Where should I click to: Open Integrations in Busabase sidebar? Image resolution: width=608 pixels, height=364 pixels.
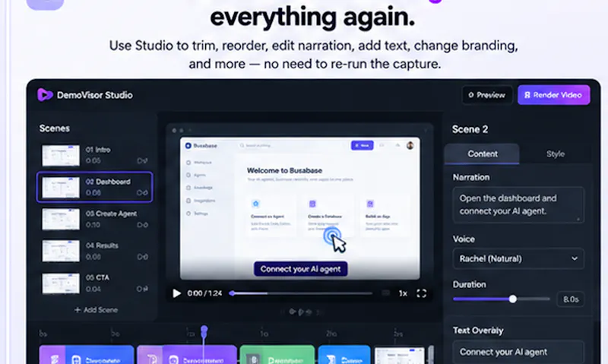pos(201,201)
